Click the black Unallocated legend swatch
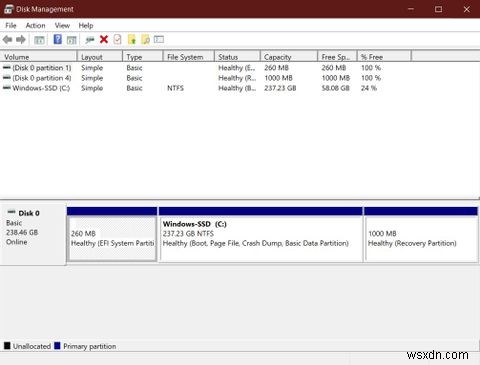This screenshot has width=480, height=365. click(x=7, y=346)
